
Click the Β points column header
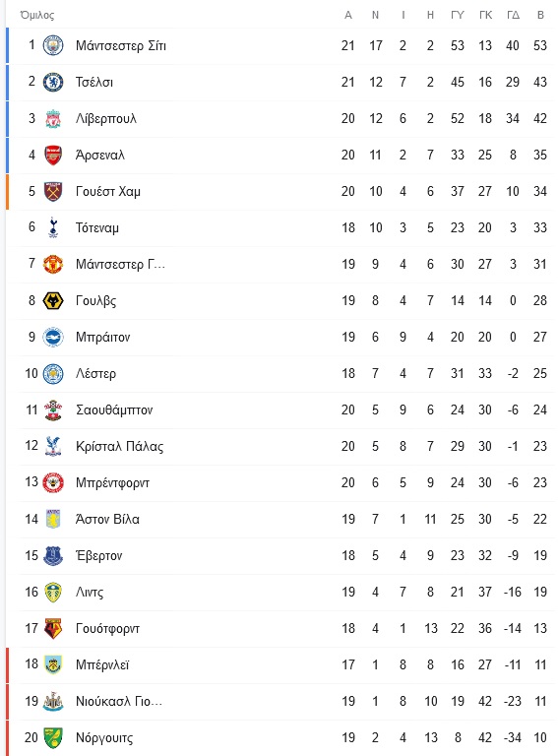pos(540,15)
